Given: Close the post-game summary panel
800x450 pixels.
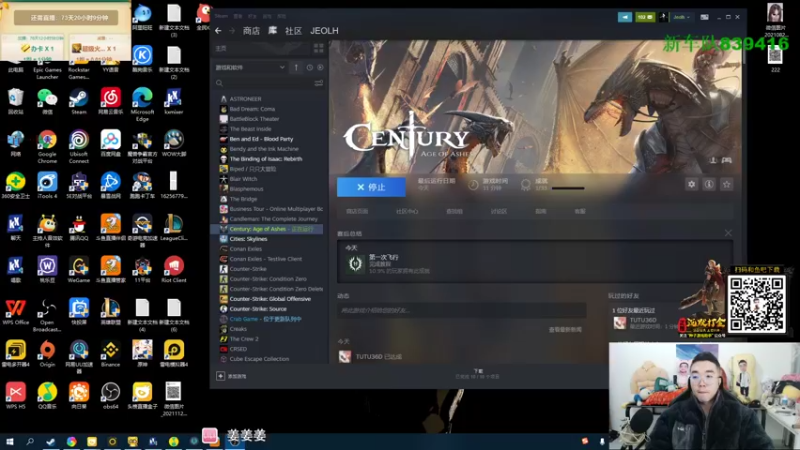Looking at the screenshot, I should (728, 233).
